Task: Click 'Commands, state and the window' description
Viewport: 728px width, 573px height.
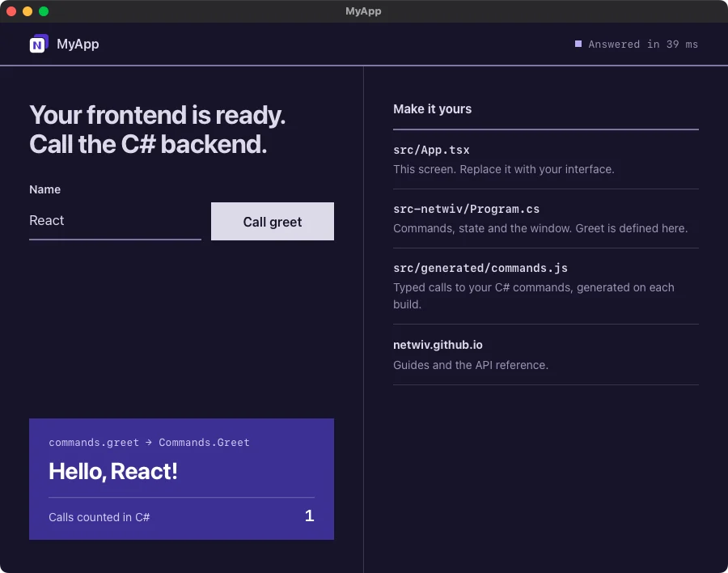Action: pos(540,228)
